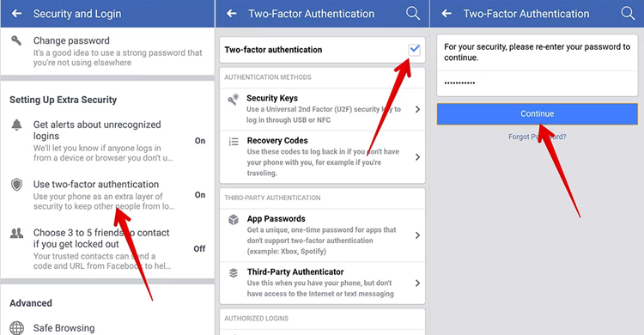644x335 pixels.
Task: Open Safe Browsing setting
Action: [107, 328]
